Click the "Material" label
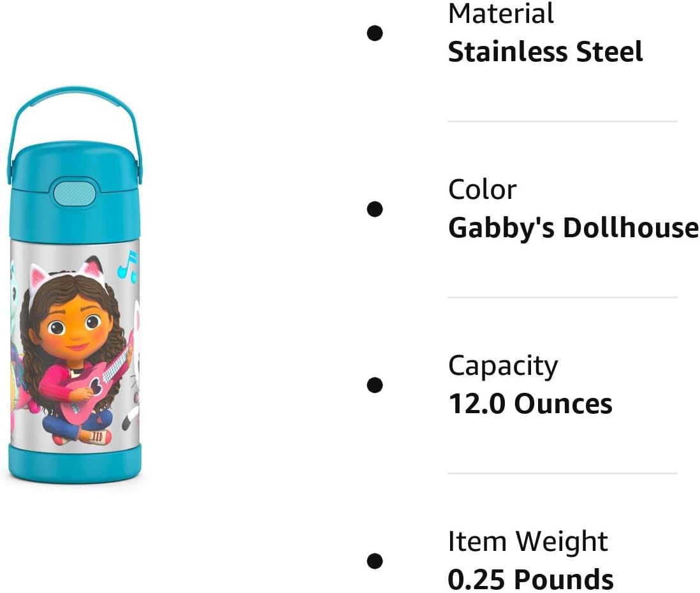The image size is (700, 593). pyautogui.click(x=501, y=14)
